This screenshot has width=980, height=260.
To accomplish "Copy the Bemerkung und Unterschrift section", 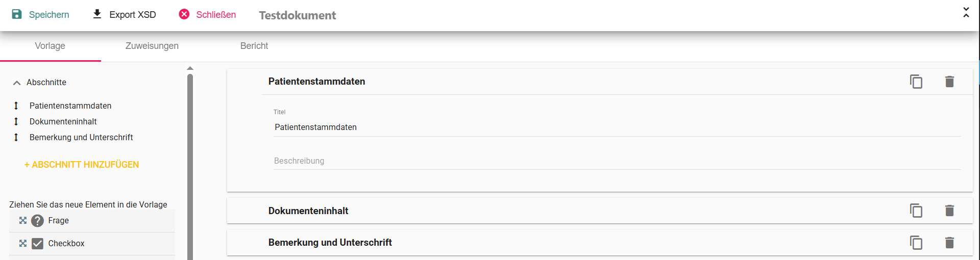I will pyautogui.click(x=916, y=243).
